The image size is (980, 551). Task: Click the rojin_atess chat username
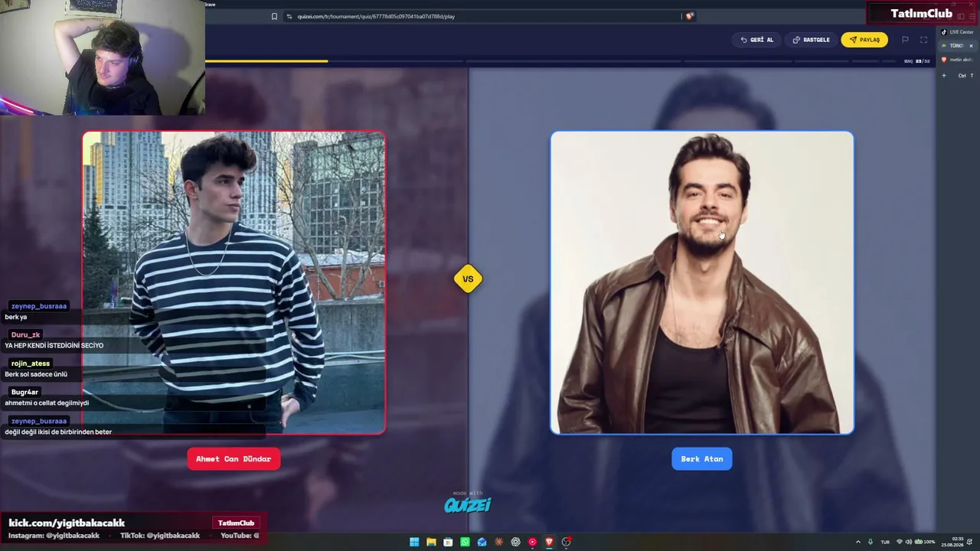click(31, 364)
